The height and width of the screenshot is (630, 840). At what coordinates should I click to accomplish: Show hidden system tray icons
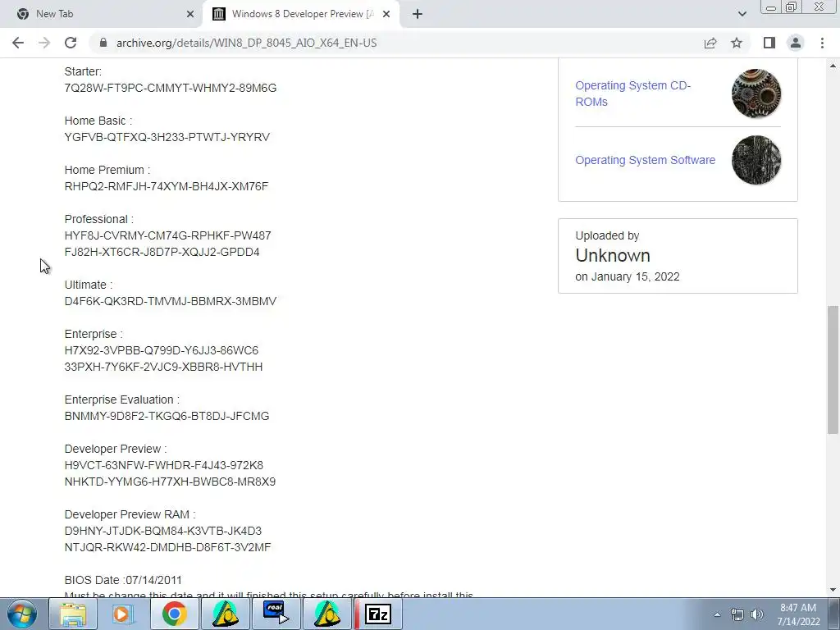click(717, 614)
